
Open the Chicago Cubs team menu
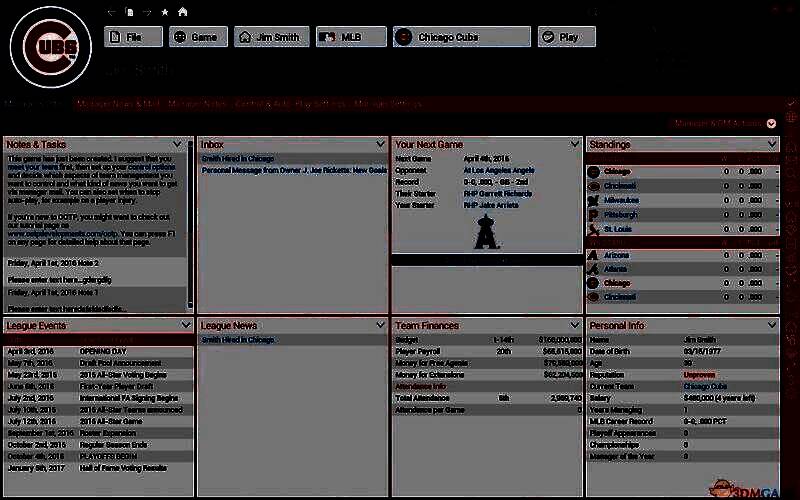[x=461, y=37]
